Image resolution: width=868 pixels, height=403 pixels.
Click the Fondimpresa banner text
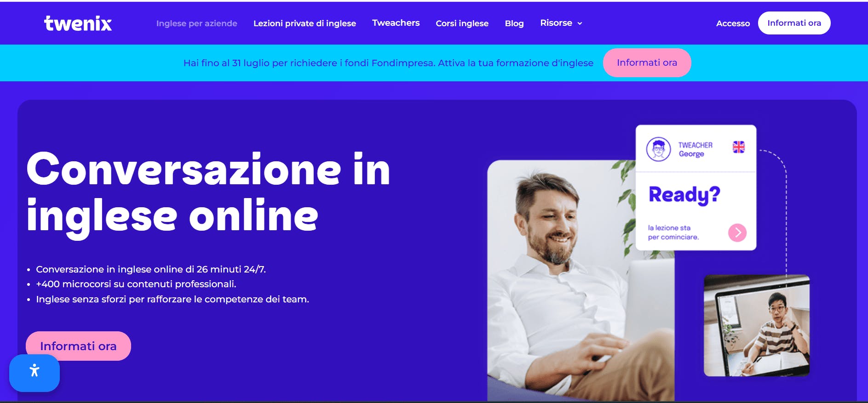pyautogui.click(x=388, y=63)
